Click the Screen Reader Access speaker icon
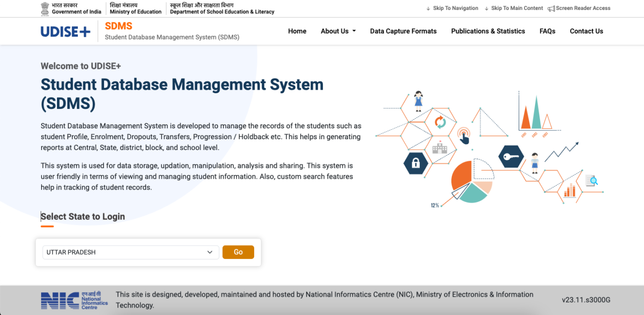 (551, 8)
